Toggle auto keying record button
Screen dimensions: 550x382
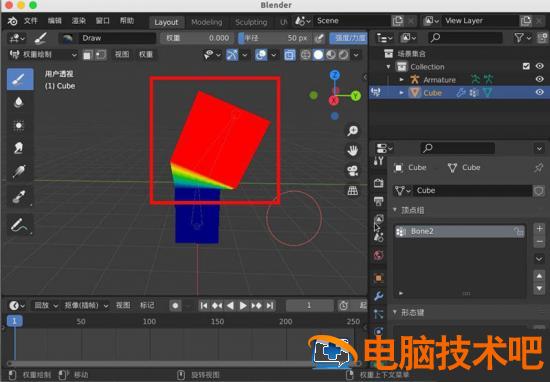coord(175,306)
